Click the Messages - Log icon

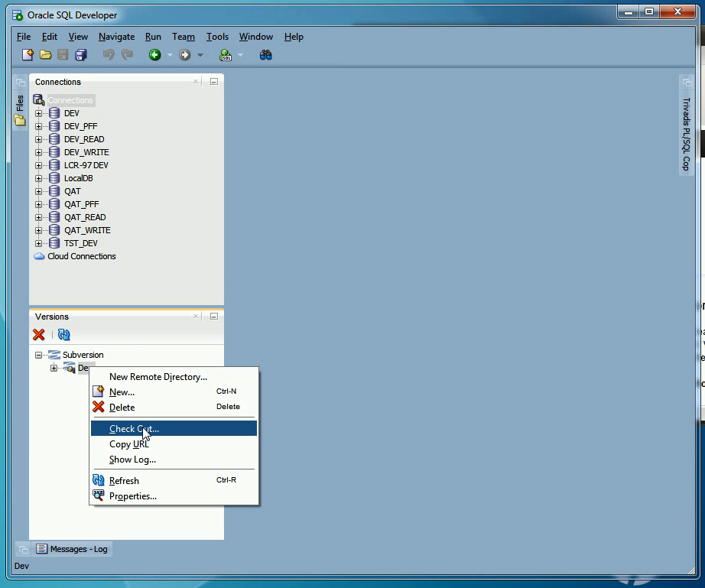click(42, 549)
